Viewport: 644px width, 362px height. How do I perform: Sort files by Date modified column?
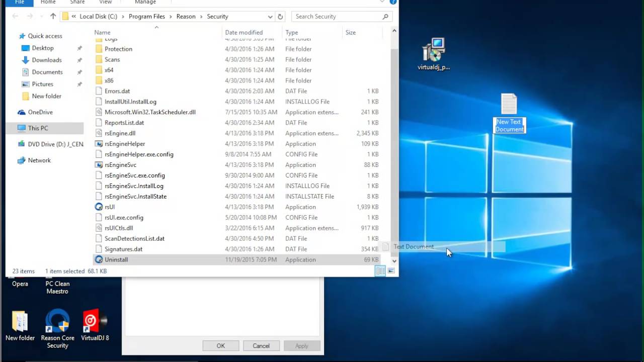coord(244,32)
